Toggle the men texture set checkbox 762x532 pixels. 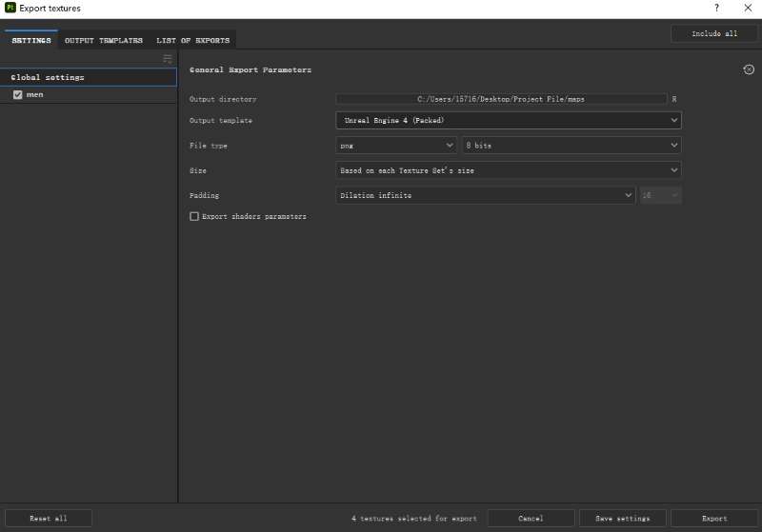tap(18, 94)
